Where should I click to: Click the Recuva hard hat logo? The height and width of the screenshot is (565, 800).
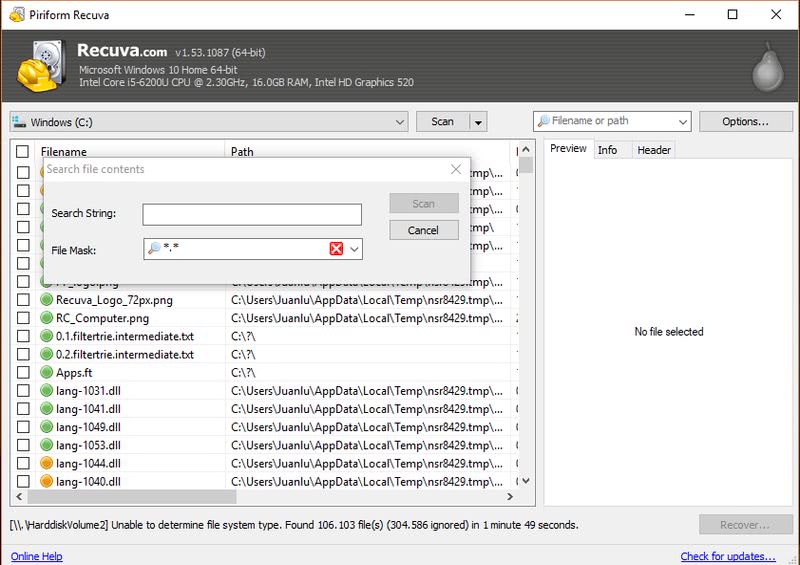41,66
